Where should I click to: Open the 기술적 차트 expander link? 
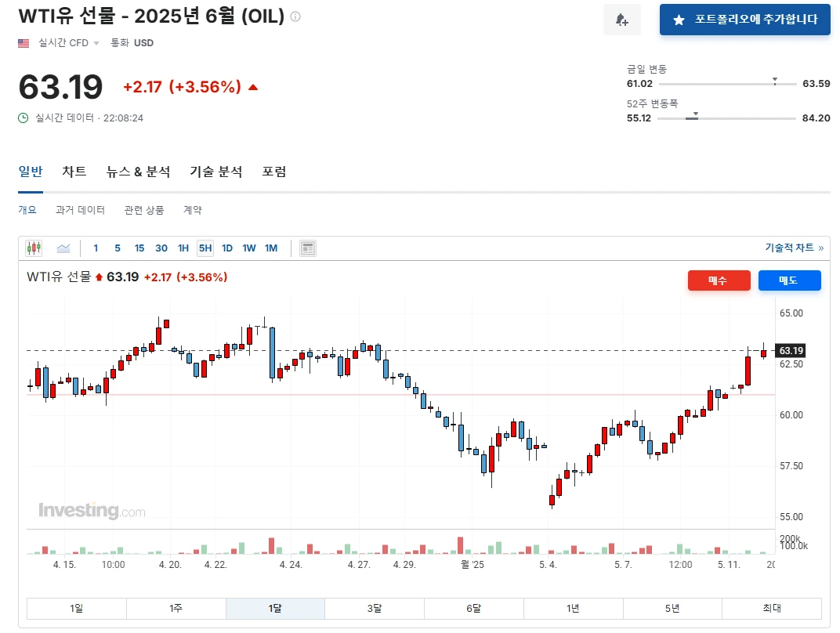click(x=794, y=248)
